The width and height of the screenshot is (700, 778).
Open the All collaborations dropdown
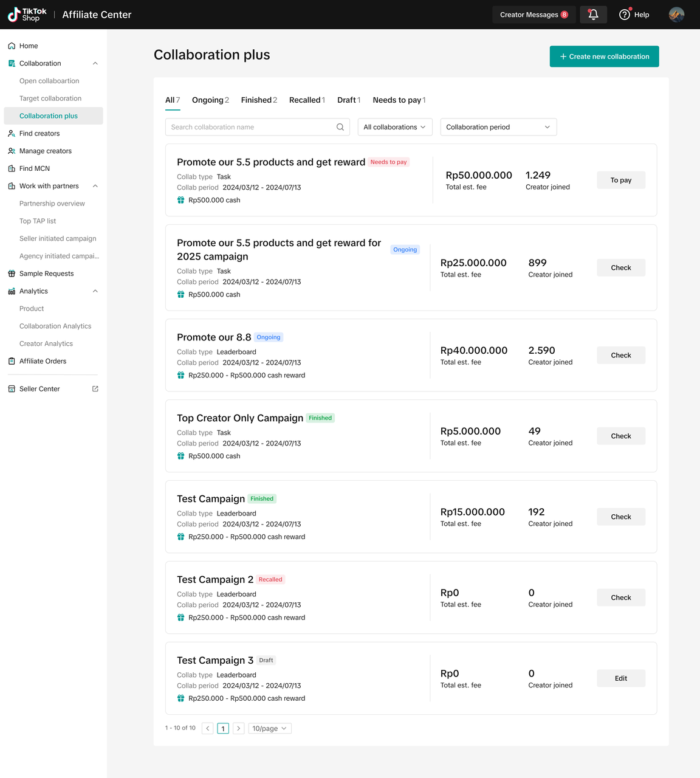pyautogui.click(x=394, y=127)
